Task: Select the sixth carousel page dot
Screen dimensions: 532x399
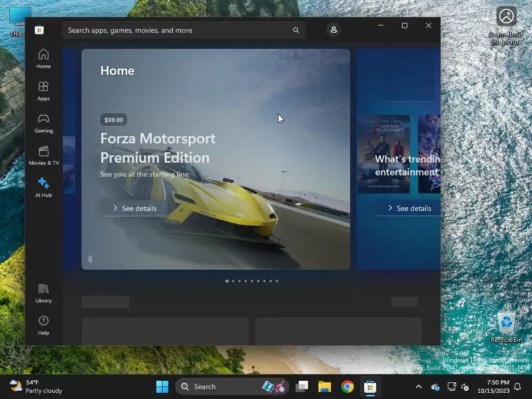Action: point(258,281)
